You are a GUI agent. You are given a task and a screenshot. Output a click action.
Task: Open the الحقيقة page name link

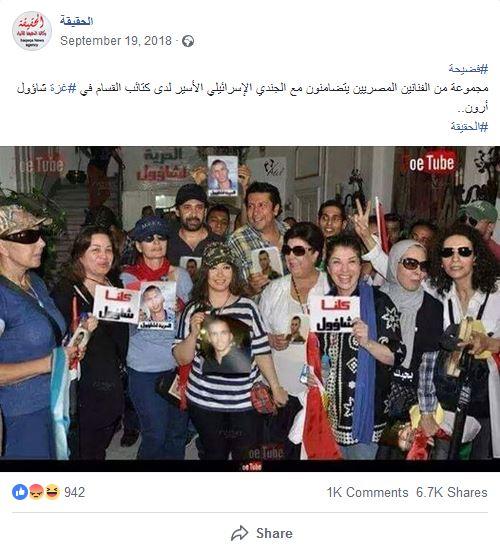click(x=76, y=21)
